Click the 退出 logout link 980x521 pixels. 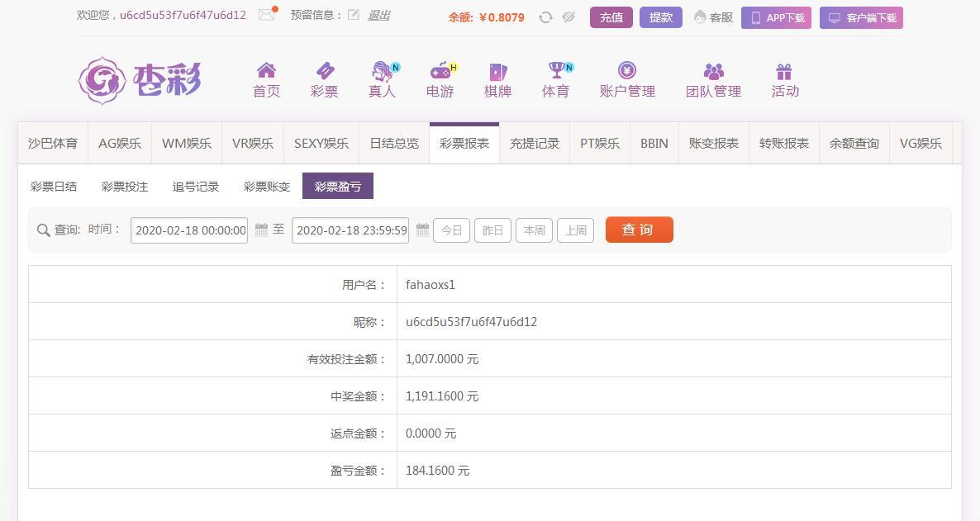[378, 15]
